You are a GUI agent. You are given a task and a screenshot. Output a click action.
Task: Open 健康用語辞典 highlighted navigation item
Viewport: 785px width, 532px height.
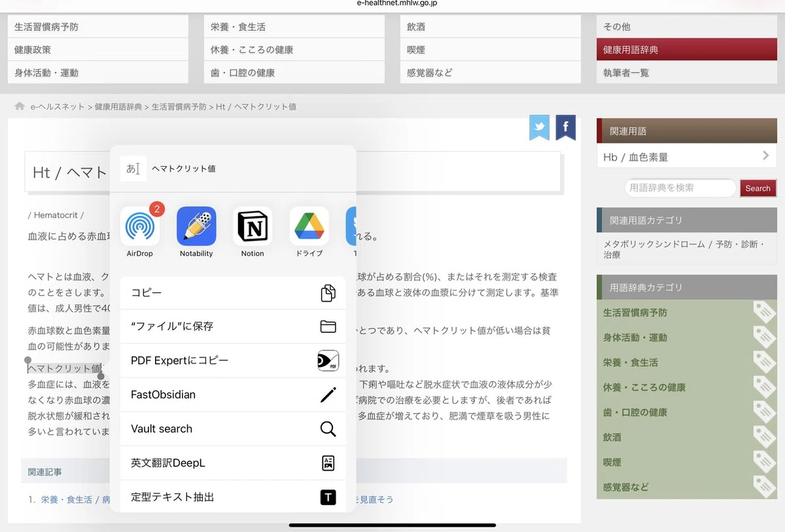(687, 50)
